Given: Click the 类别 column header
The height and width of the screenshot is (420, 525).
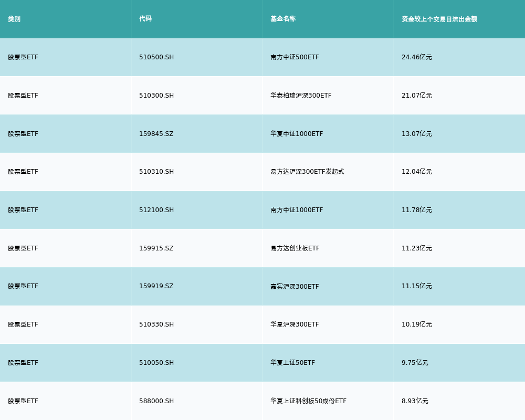Looking at the screenshot, I should [14, 19].
